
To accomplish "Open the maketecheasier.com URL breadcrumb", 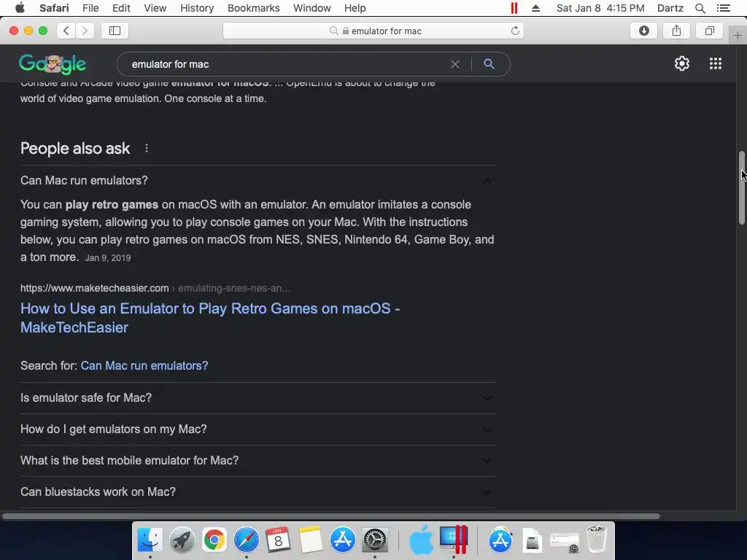I will pyautogui.click(x=155, y=288).
